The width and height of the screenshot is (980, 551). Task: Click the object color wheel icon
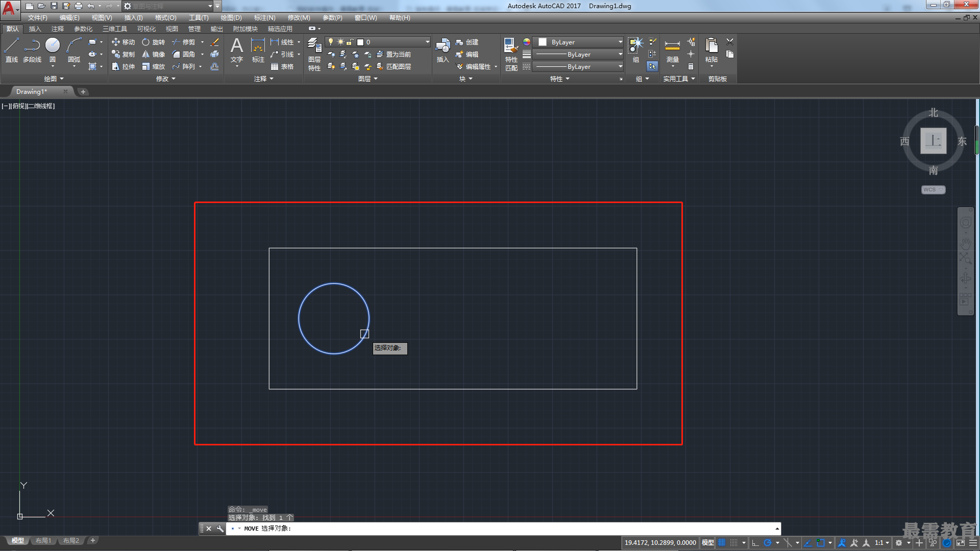point(526,42)
